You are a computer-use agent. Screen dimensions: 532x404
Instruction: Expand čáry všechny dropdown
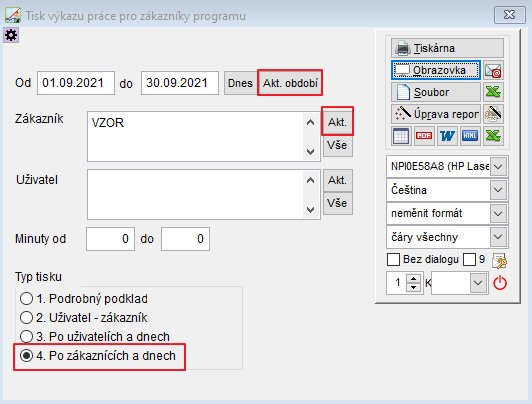point(498,237)
